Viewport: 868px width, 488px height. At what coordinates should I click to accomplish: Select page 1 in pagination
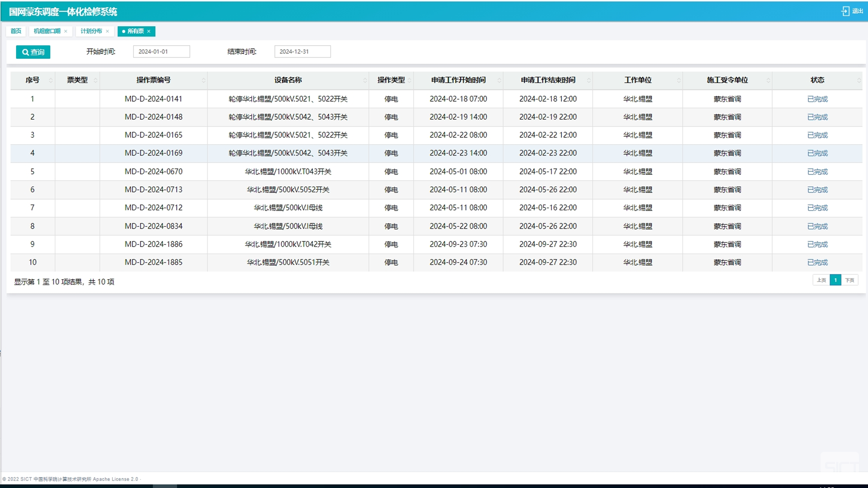[835, 280]
